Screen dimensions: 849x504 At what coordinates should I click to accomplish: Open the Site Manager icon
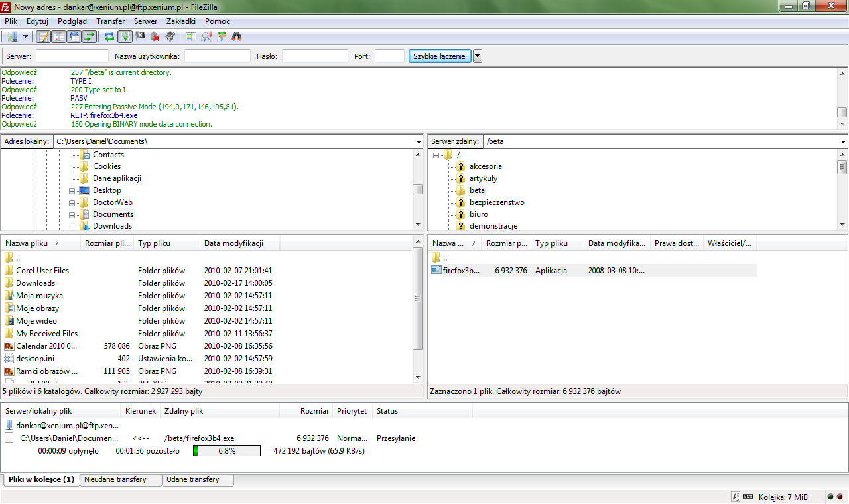click(x=11, y=36)
